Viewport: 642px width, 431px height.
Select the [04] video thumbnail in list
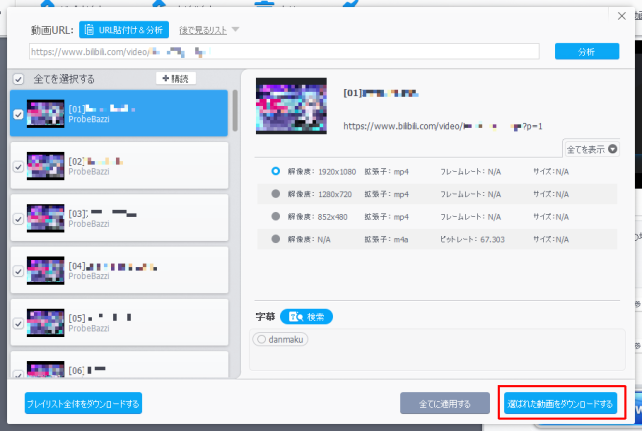click(x=45, y=271)
